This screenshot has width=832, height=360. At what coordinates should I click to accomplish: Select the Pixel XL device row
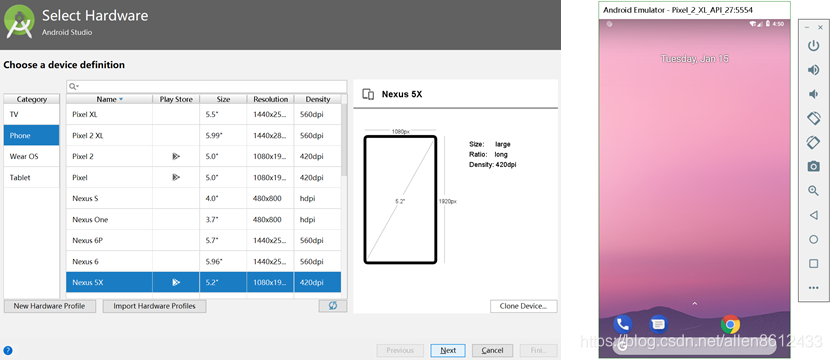[x=204, y=114]
